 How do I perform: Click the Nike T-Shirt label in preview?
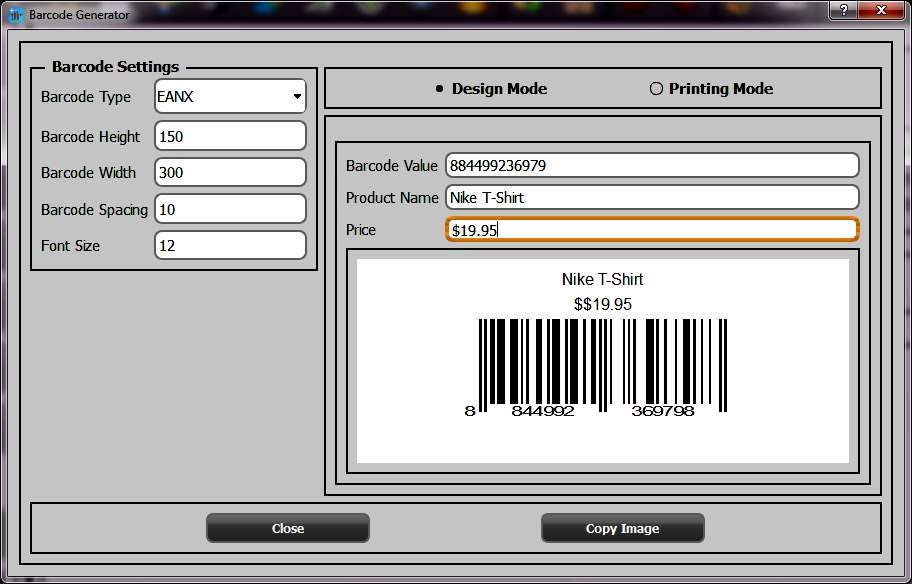601,280
